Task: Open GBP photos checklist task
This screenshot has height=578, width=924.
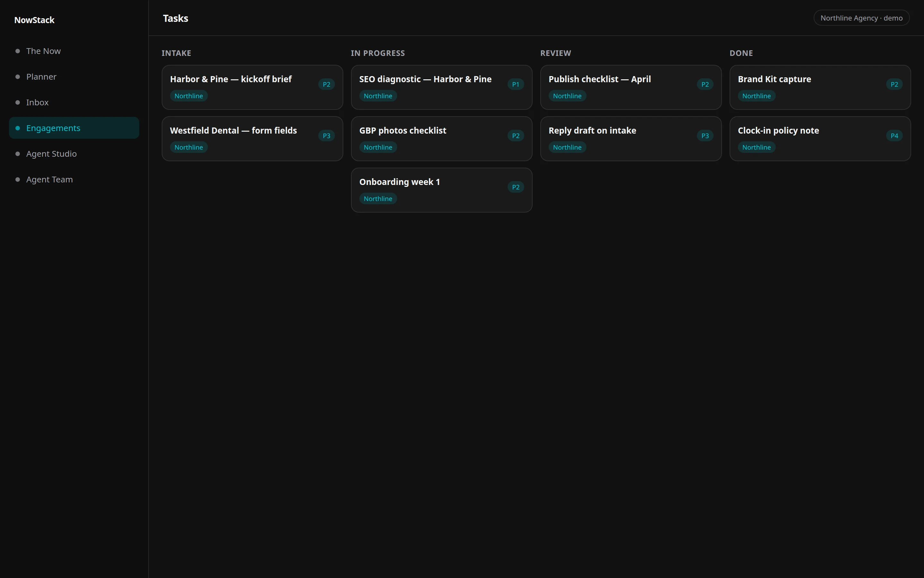Action: click(x=441, y=139)
